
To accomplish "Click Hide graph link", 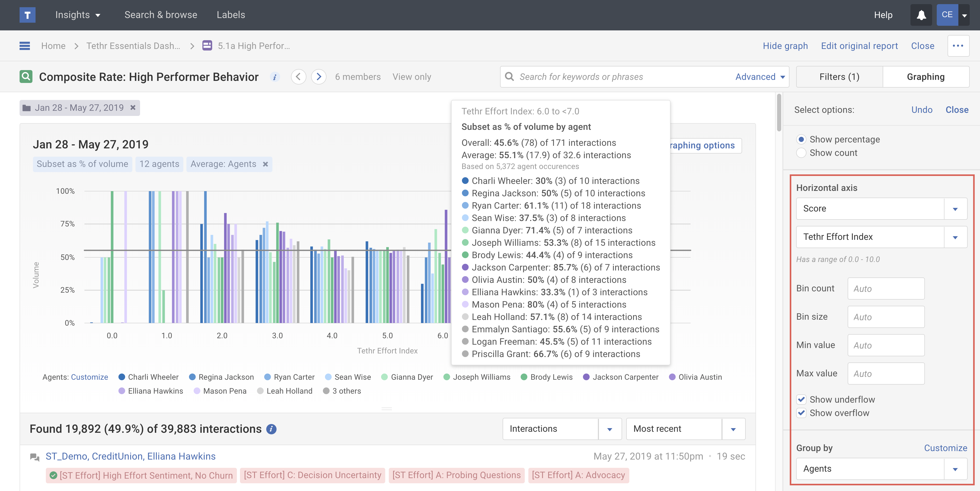I will (x=785, y=46).
